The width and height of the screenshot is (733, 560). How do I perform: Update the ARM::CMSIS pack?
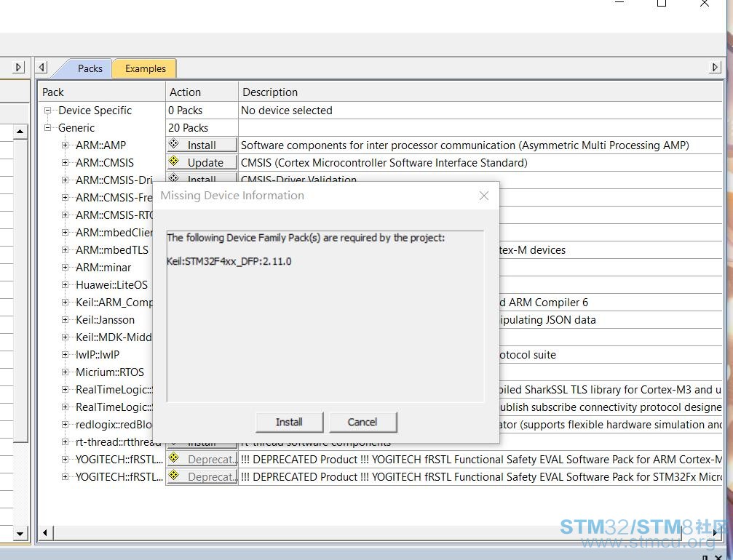coord(202,162)
